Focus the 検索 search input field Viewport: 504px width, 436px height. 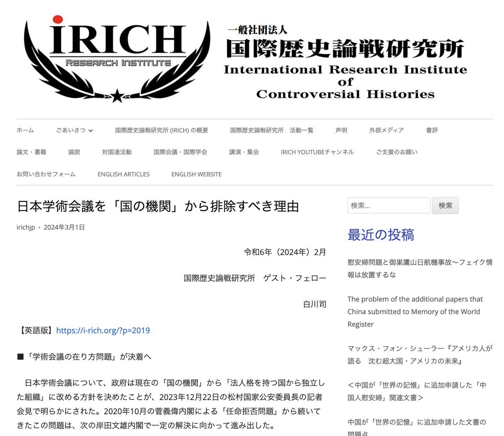(x=389, y=206)
